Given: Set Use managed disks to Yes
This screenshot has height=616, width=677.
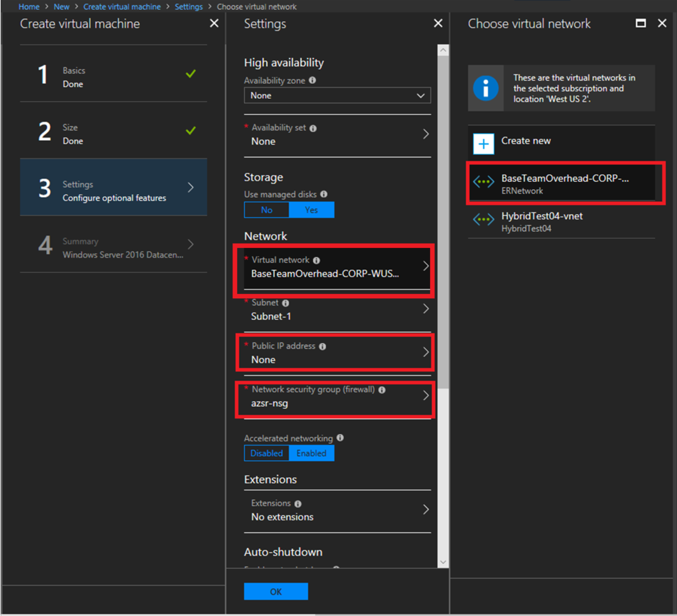Looking at the screenshot, I should pyautogui.click(x=311, y=209).
